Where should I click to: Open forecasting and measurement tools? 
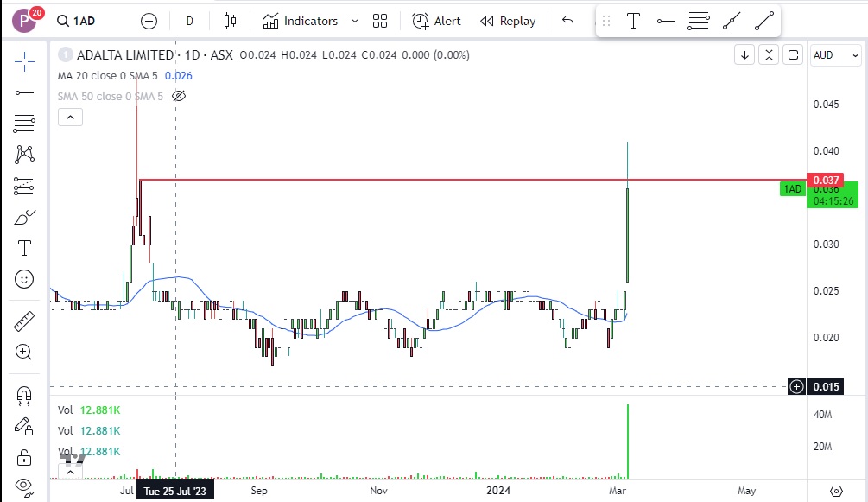pyautogui.click(x=24, y=186)
